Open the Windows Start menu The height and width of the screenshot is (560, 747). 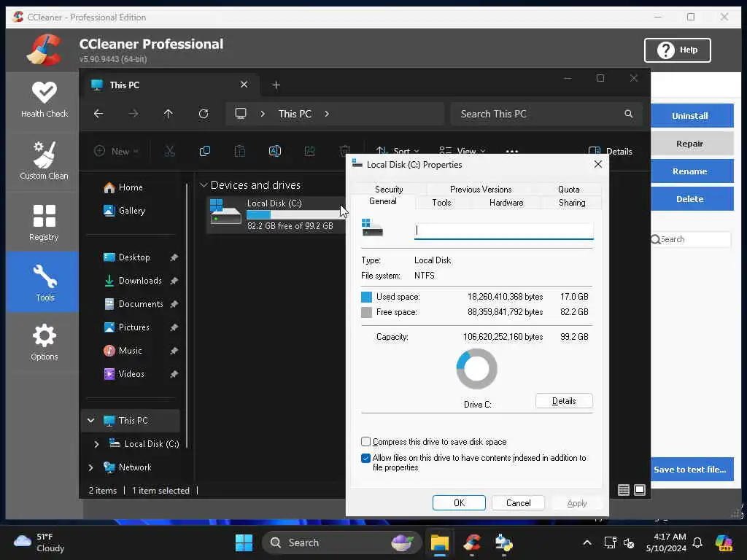tap(244, 542)
